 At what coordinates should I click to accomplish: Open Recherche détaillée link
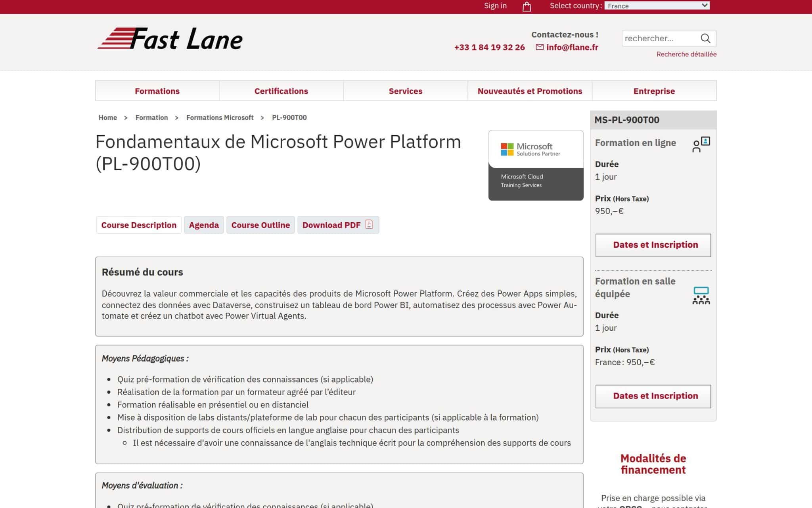point(686,54)
